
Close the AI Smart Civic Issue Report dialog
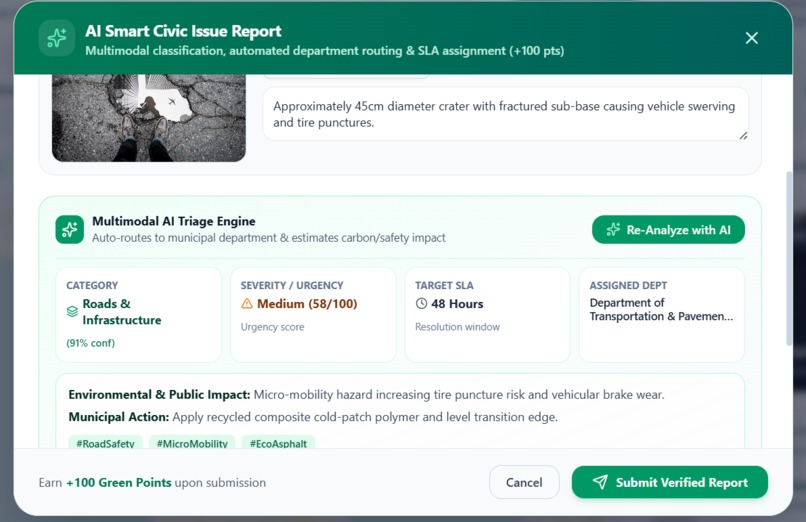[x=752, y=38]
